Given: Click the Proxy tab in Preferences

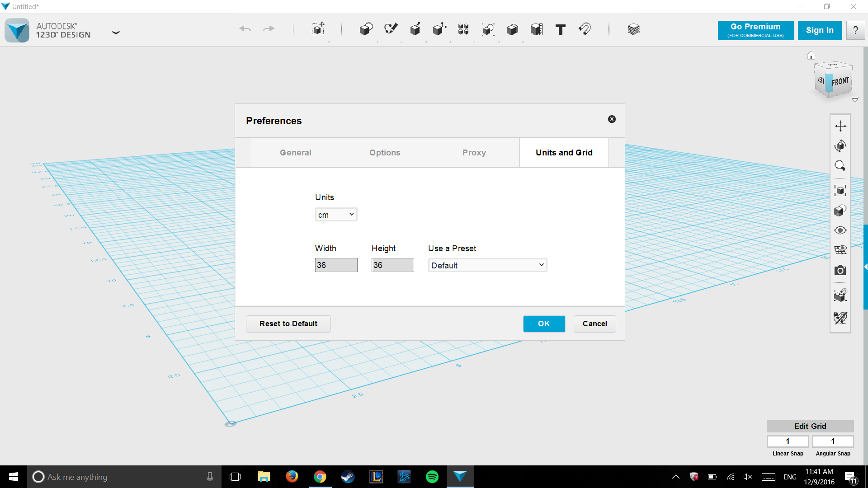Looking at the screenshot, I should 474,152.
